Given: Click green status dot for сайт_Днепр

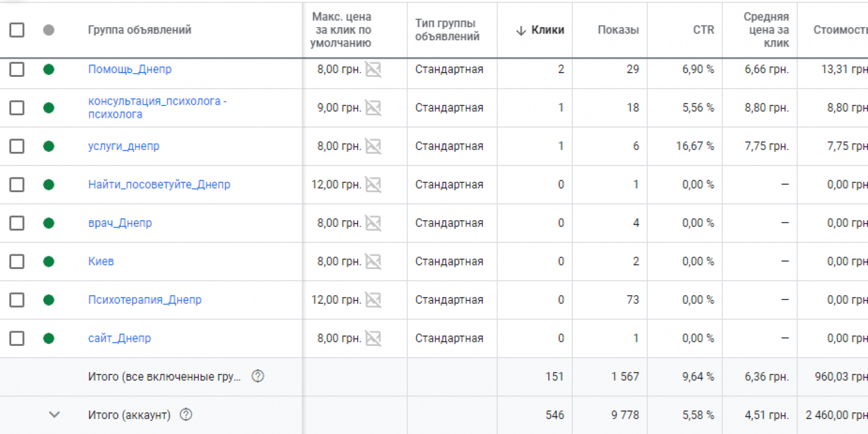Looking at the screenshot, I should 49,339.
